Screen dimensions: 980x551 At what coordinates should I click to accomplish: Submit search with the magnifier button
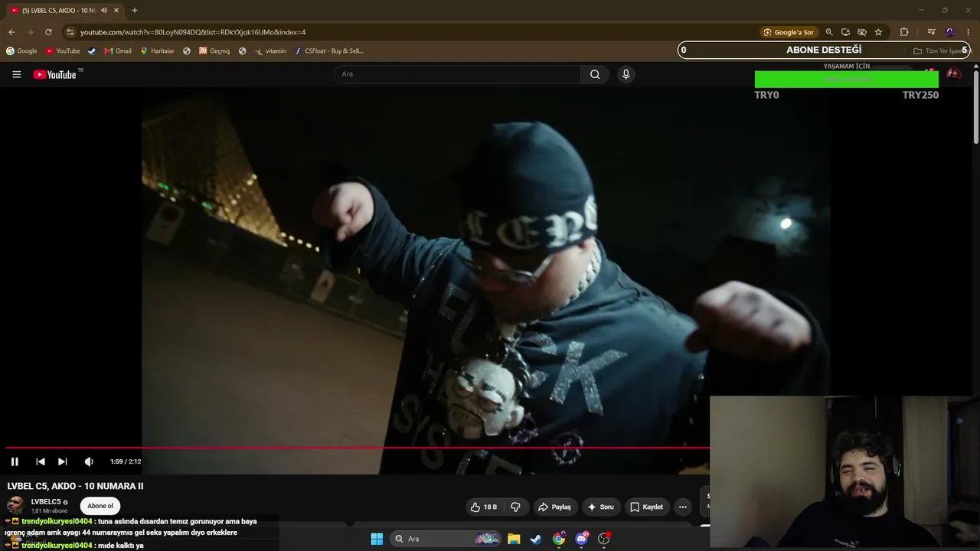[595, 74]
